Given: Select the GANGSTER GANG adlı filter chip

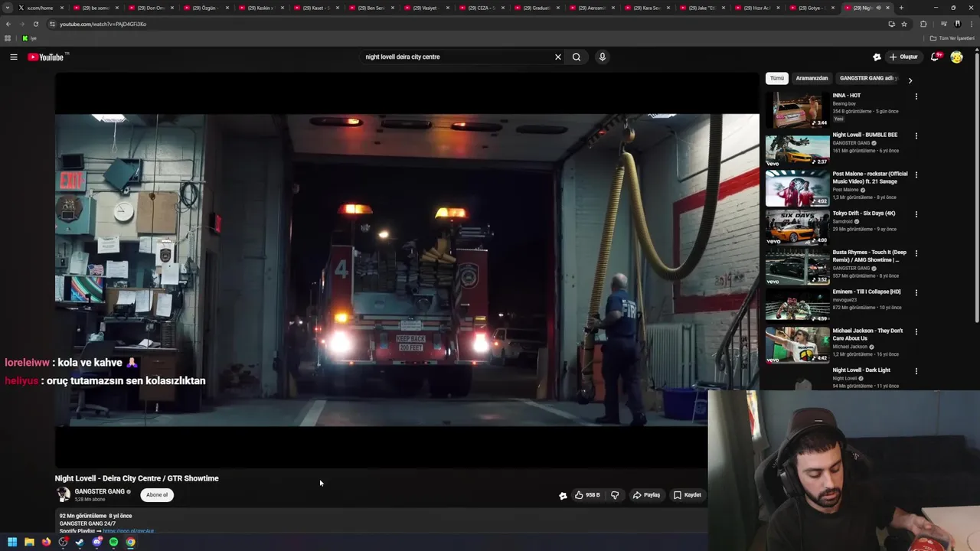Looking at the screenshot, I should 867,78.
